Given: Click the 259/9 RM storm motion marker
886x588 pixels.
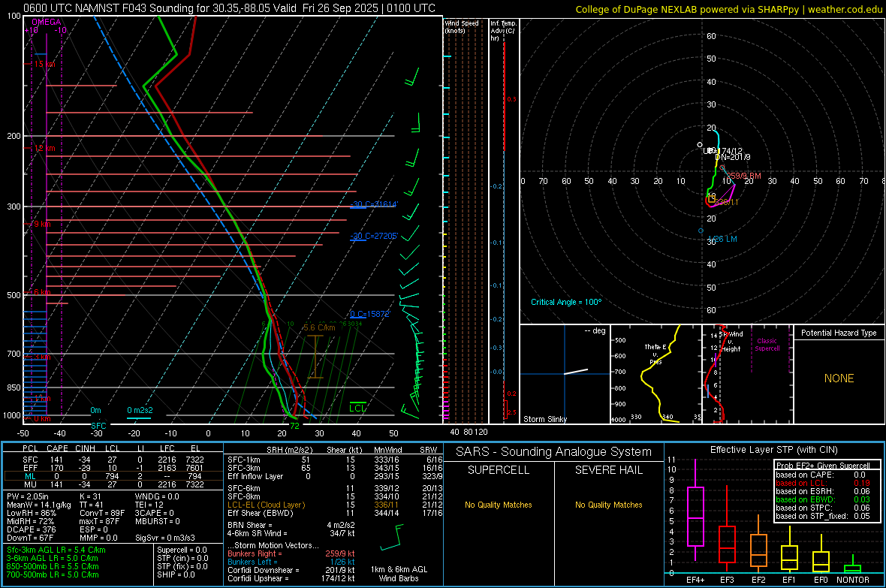Looking at the screenshot, I should [743, 176].
